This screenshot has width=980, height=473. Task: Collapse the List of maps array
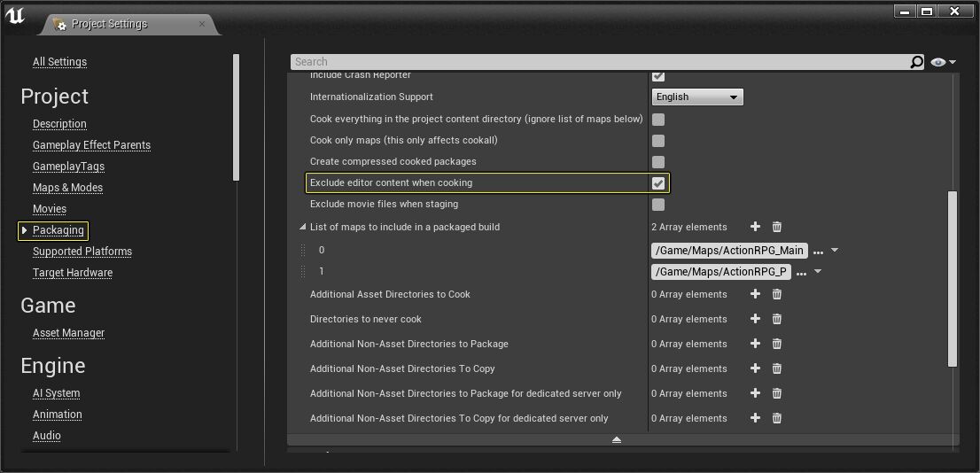click(x=303, y=228)
